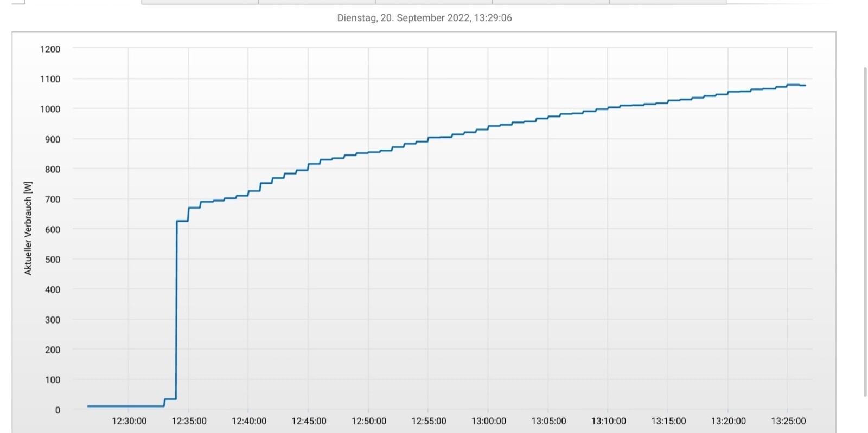Click the 300 value on the Y axis

click(53, 320)
